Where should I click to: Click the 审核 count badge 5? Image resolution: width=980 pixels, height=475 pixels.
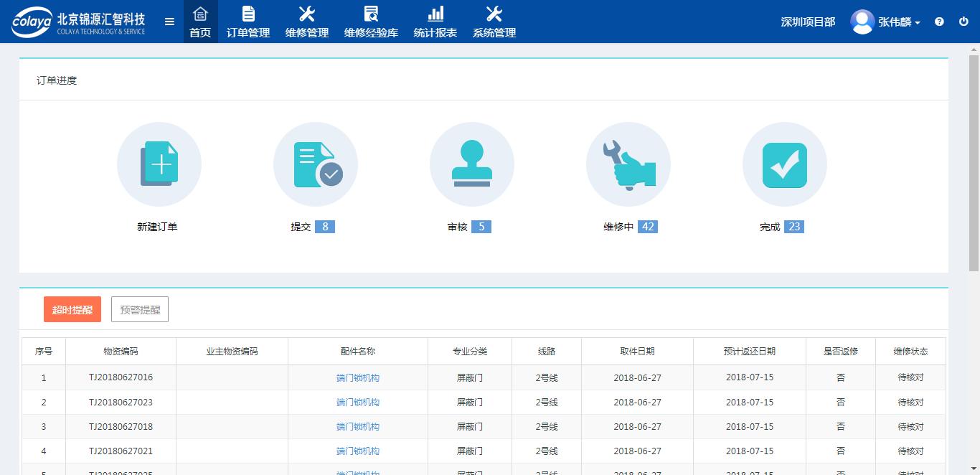pos(481,227)
